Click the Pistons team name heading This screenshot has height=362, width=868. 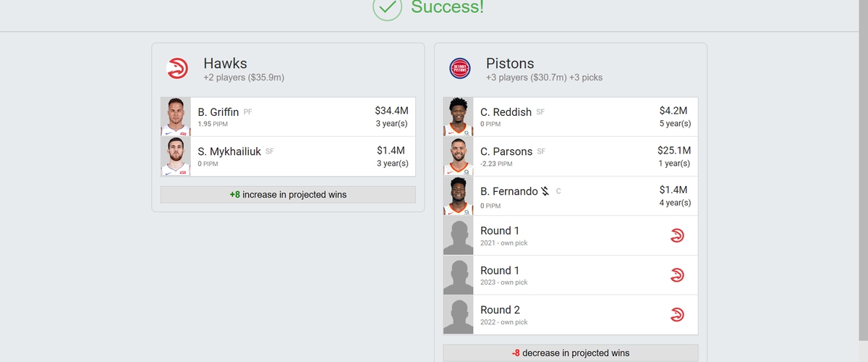[x=511, y=64]
